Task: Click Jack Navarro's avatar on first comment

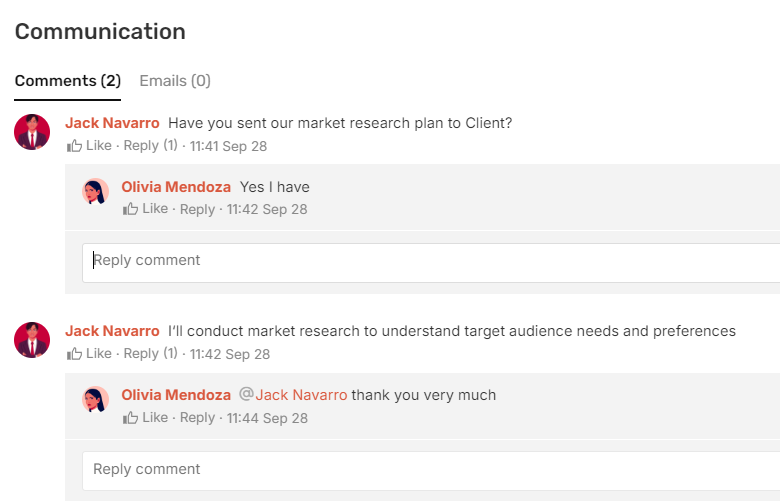Action: (x=32, y=132)
